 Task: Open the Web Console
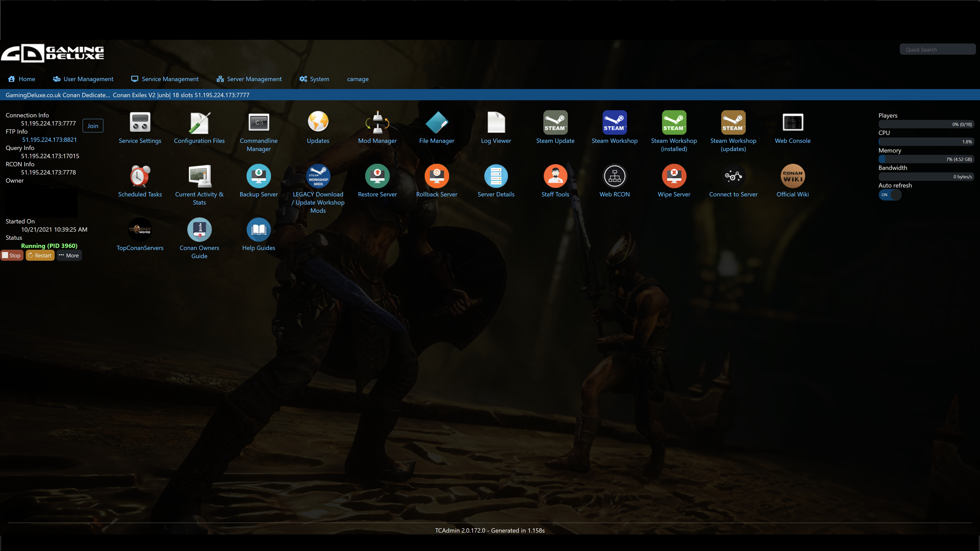[792, 122]
